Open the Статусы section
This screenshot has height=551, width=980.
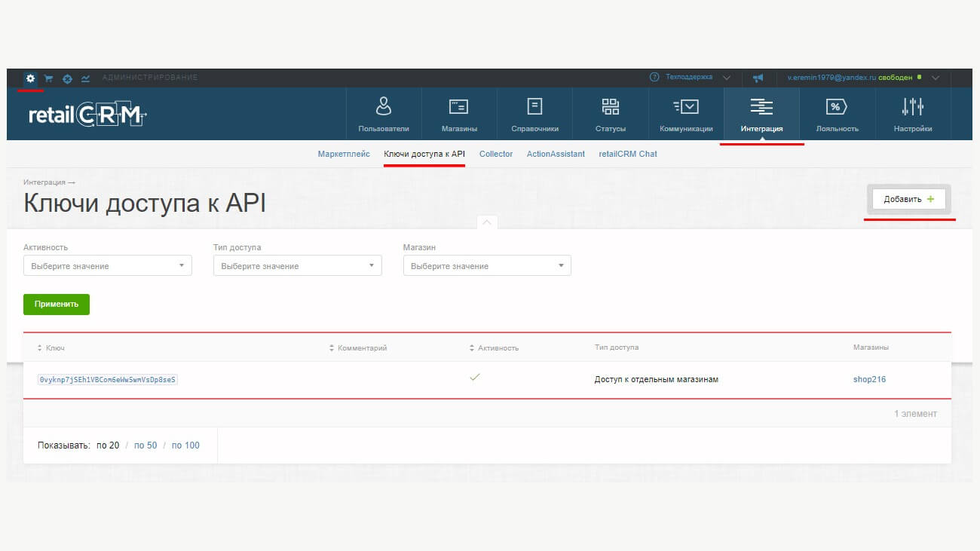610,115
